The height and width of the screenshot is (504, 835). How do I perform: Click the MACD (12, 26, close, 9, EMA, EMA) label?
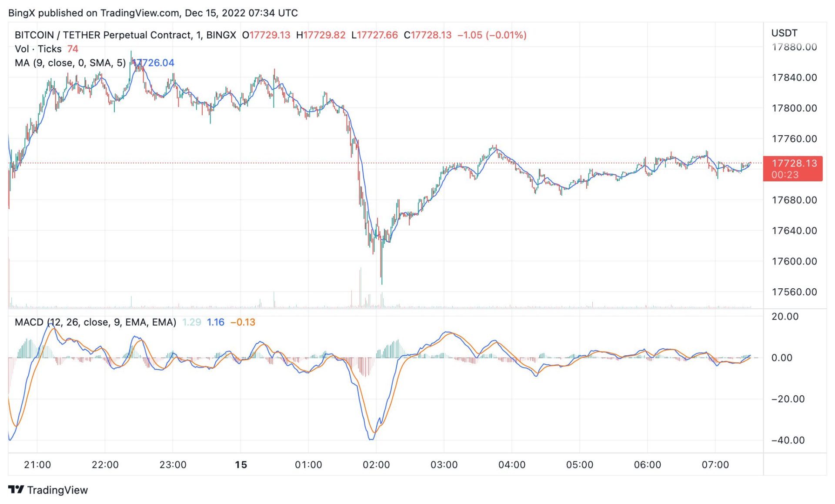point(95,322)
